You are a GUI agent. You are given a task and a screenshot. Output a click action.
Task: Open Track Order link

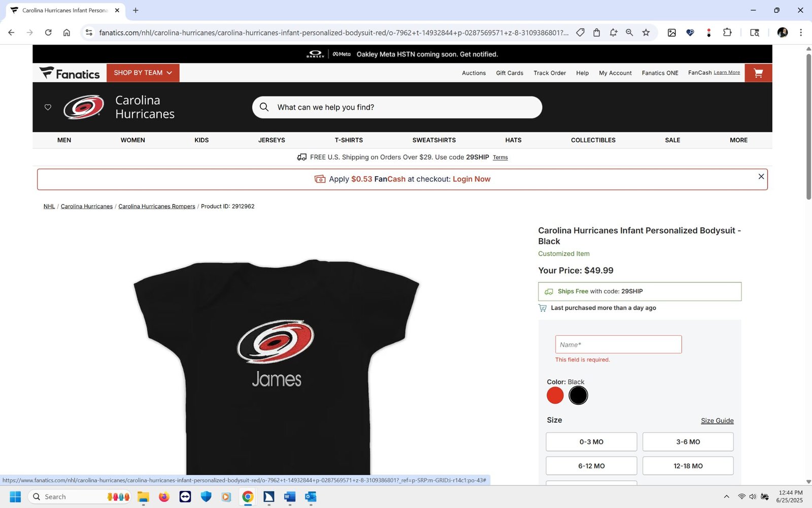(x=550, y=73)
